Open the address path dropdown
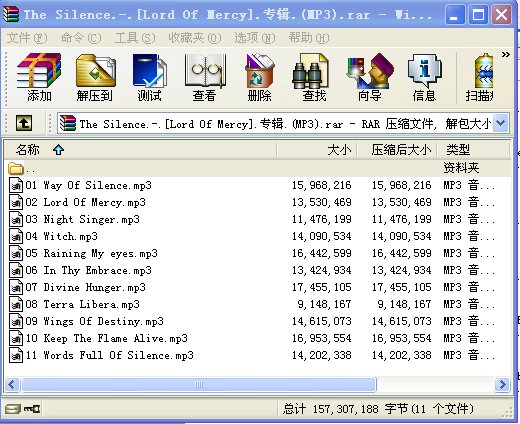This screenshot has width=520, height=424. 501,123
